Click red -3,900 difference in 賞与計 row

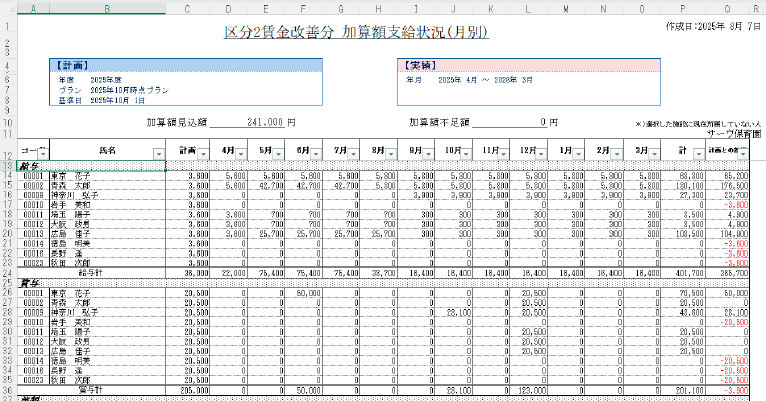coord(737,390)
